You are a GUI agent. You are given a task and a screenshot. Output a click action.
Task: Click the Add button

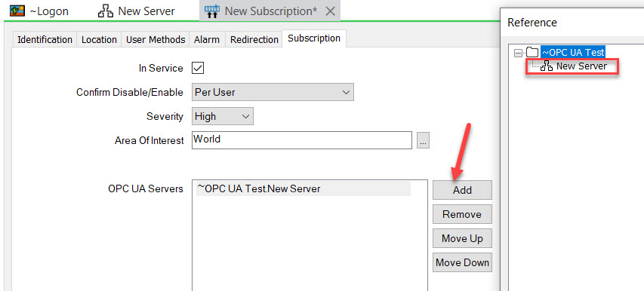[x=463, y=190]
